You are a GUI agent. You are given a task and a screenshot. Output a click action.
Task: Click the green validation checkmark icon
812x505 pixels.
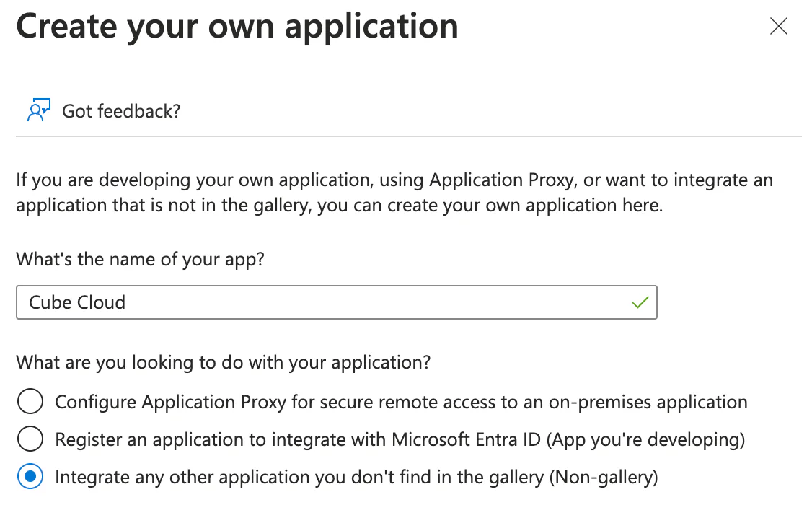point(640,302)
